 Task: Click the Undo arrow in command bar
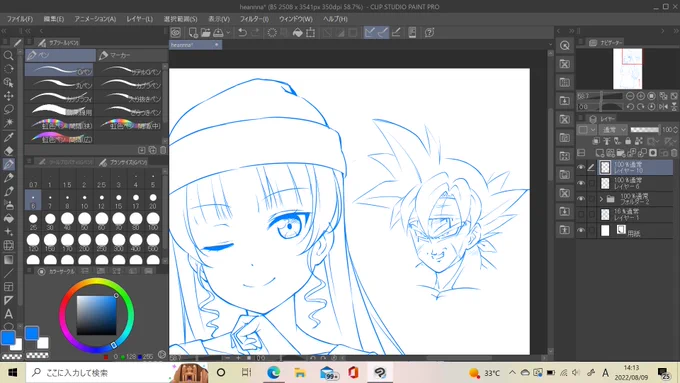(x=242, y=33)
